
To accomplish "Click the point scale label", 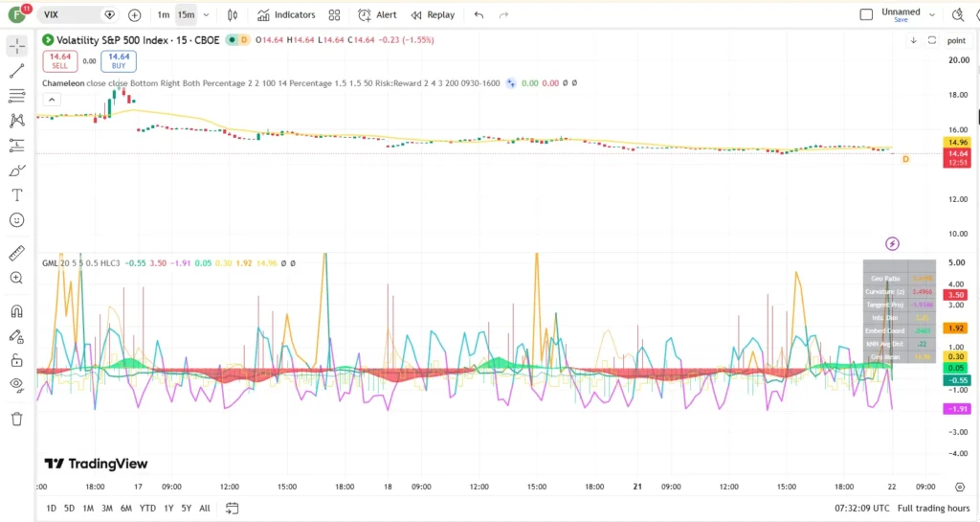I will tap(956, 40).
